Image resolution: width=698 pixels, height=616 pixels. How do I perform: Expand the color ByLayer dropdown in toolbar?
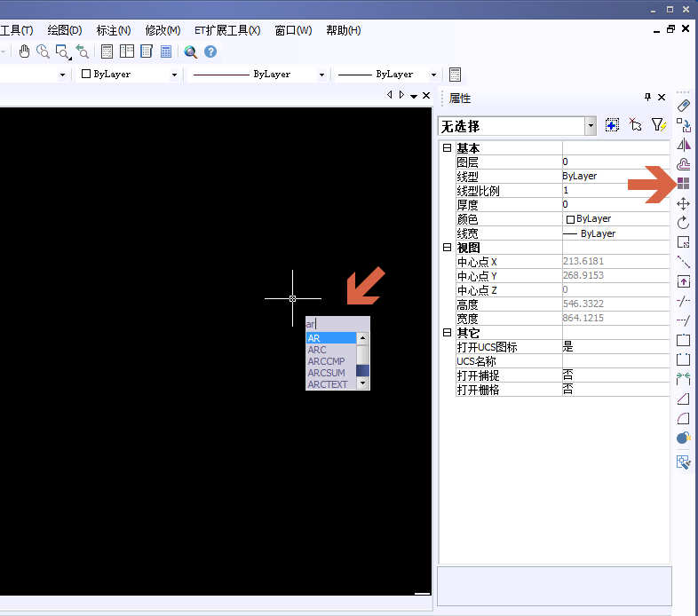pyautogui.click(x=174, y=75)
